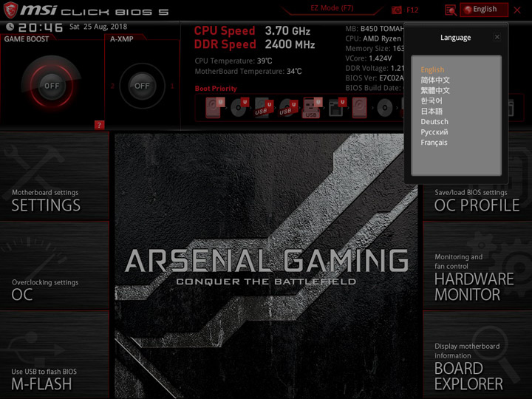Click the wrench and hammer Settings icon
532x399 pixels.
pyautogui.click(x=33, y=171)
